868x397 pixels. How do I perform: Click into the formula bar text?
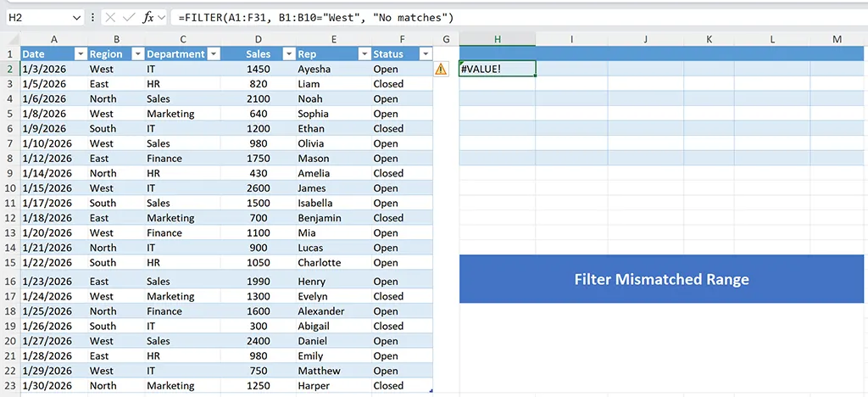pos(315,18)
